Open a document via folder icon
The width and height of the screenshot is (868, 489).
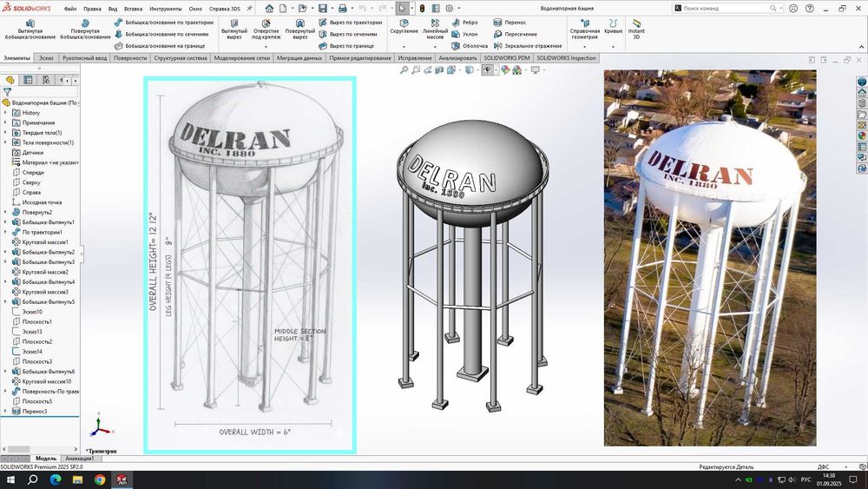pos(302,9)
